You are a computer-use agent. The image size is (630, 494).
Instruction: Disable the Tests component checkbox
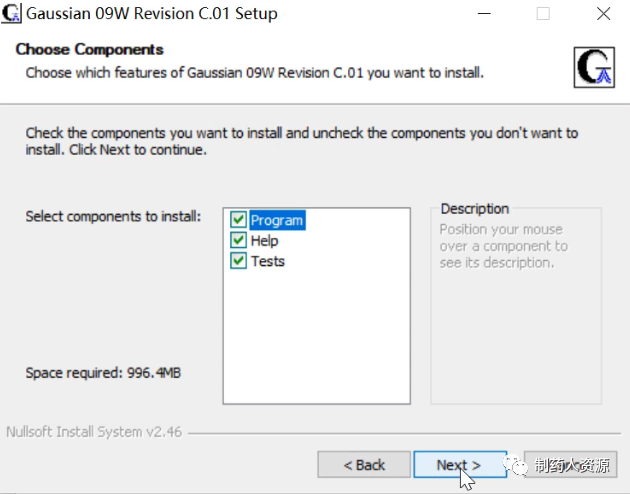coord(238,261)
